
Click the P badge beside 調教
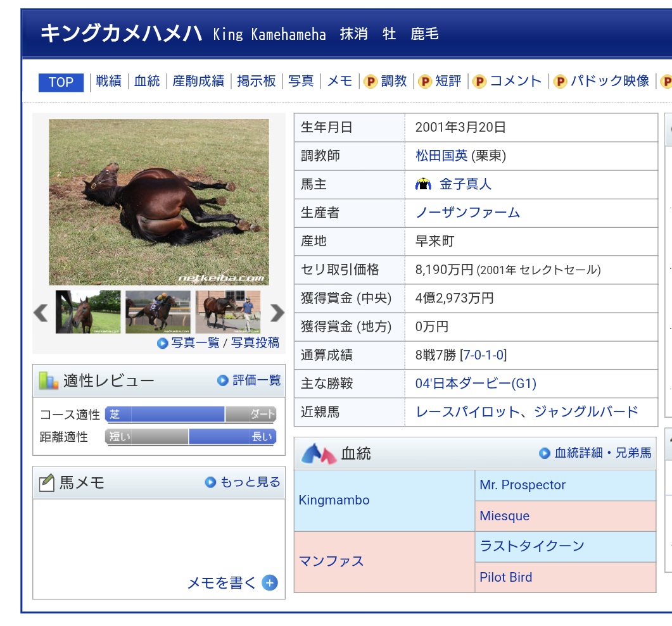coord(371,82)
